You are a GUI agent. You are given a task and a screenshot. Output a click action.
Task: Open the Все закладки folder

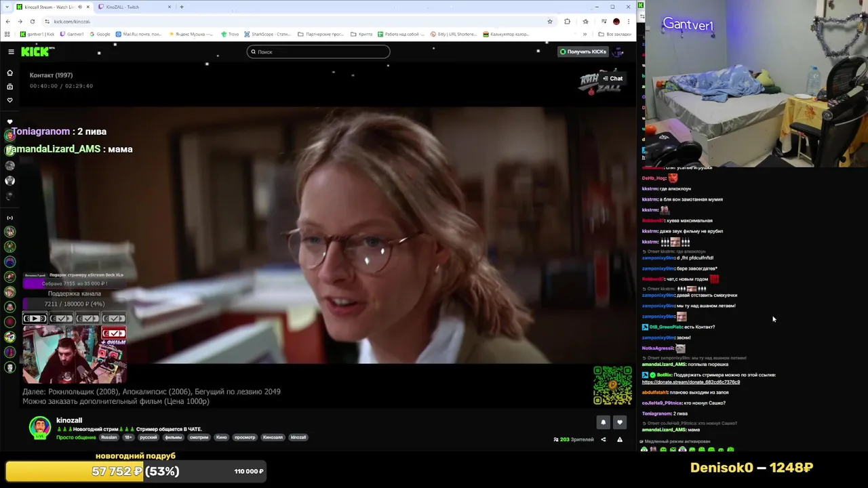click(x=615, y=34)
